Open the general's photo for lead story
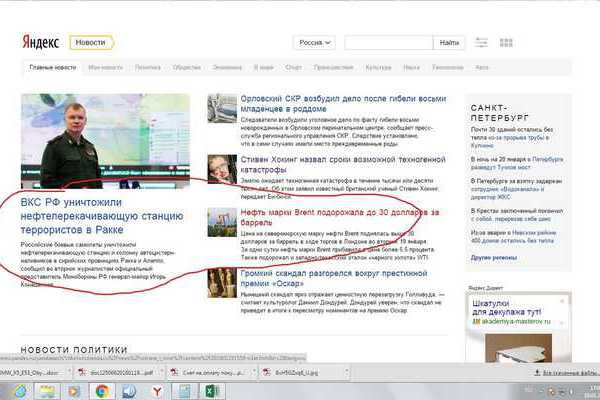Image resolution: width=600 pixels, height=400 pixels. pyautogui.click(x=105, y=141)
